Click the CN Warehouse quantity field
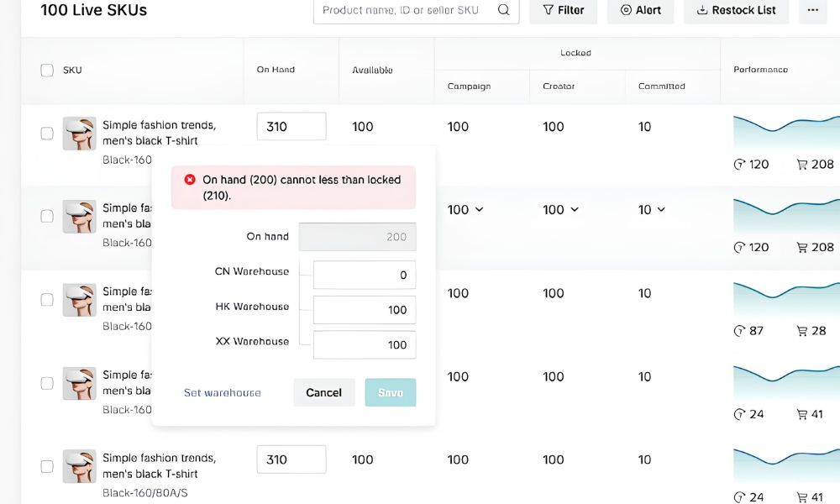This screenshot has height=504, width=840. tap(365, 275)
